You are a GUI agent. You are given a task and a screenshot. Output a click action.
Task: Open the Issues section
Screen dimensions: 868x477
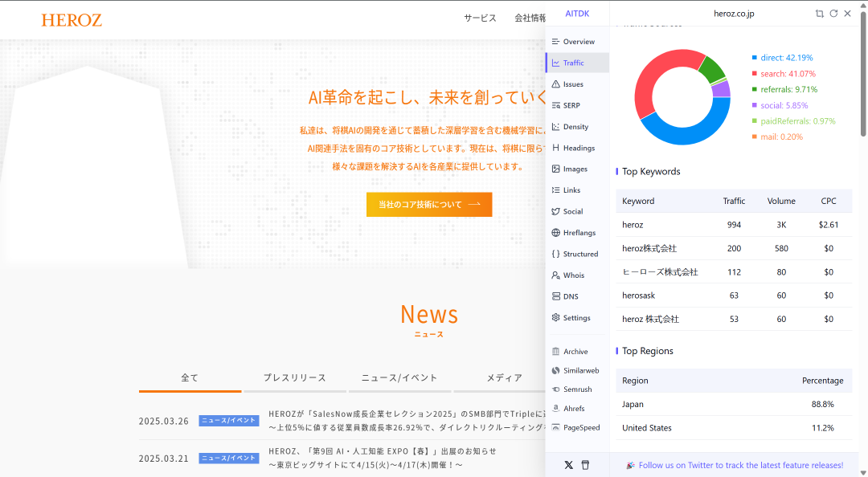577,84
